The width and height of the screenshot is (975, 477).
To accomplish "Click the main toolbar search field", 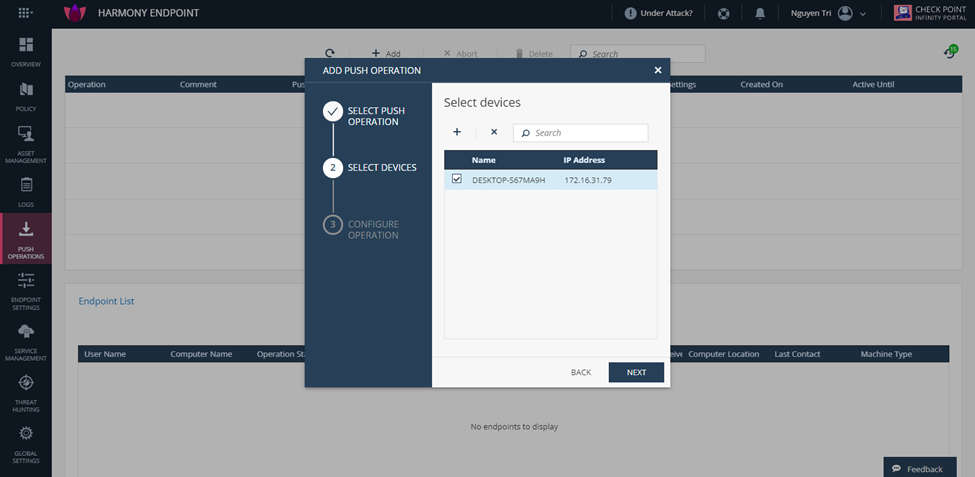I will coord(637,53).
